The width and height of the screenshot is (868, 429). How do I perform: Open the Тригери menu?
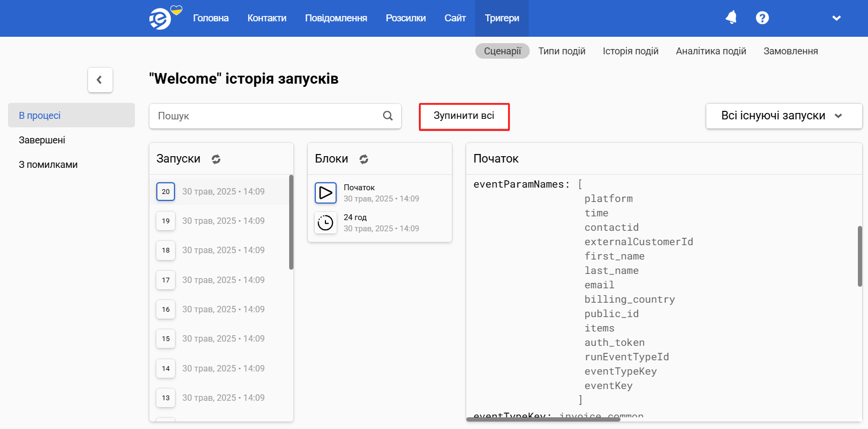click(502, 18)
